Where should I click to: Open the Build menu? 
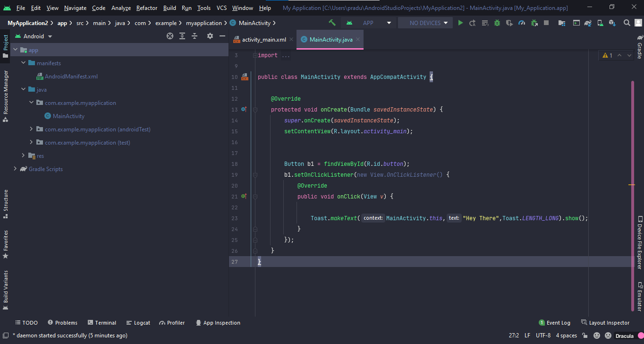[x=169, y=8]
